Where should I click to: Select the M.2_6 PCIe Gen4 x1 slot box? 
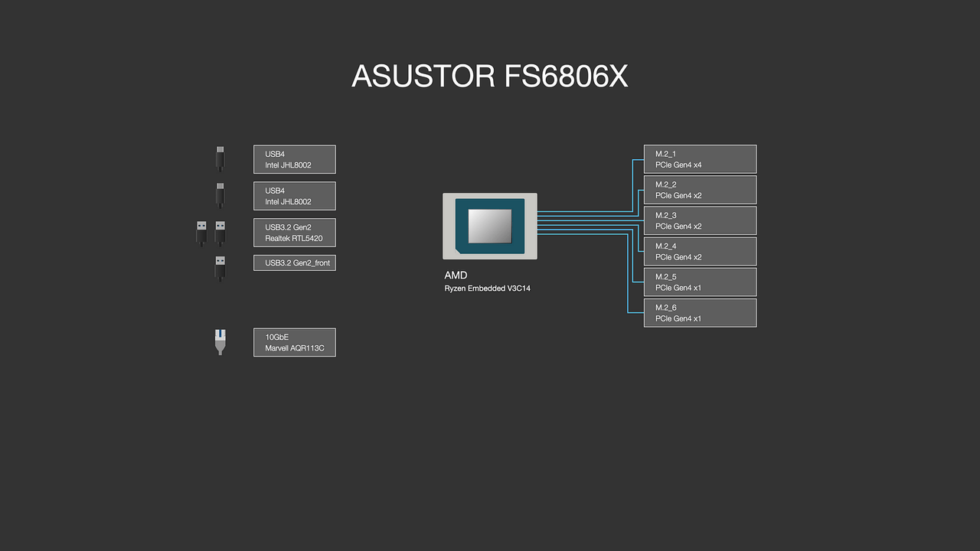(700, 312)
